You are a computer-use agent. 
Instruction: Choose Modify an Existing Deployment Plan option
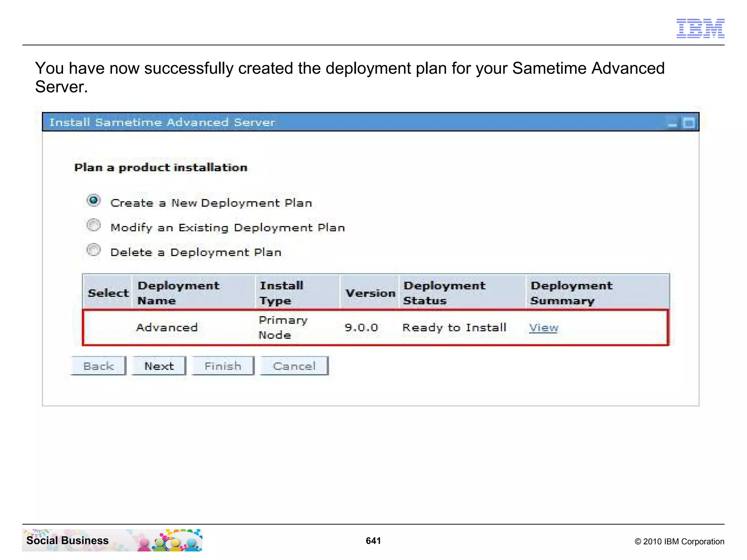[x=94, y=225]
